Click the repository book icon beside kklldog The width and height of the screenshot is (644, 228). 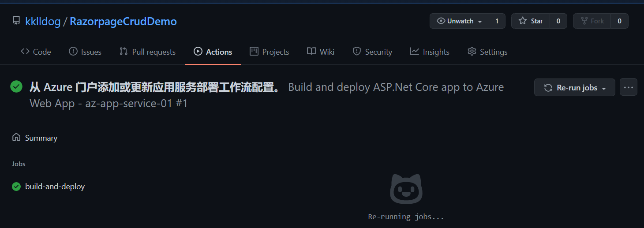click(16, 21)
